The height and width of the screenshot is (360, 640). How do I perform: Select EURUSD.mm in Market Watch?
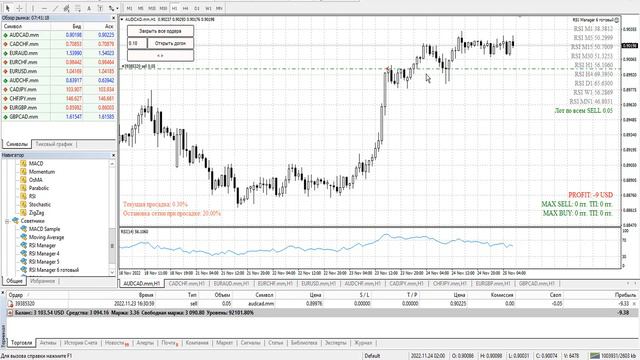(x=59, y=71)
